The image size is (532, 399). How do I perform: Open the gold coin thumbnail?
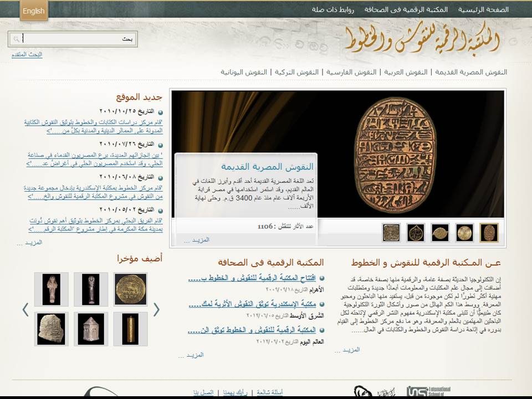[131, 289]
